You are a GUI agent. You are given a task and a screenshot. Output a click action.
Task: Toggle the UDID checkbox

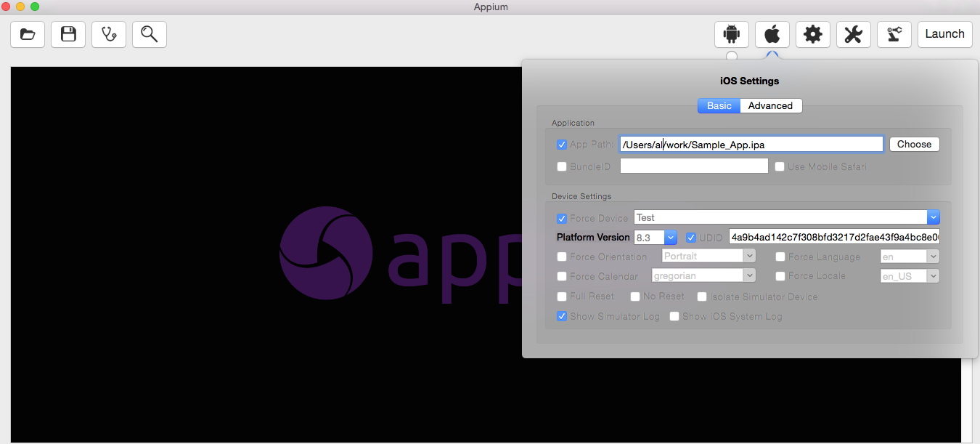(x=691, y=238)
